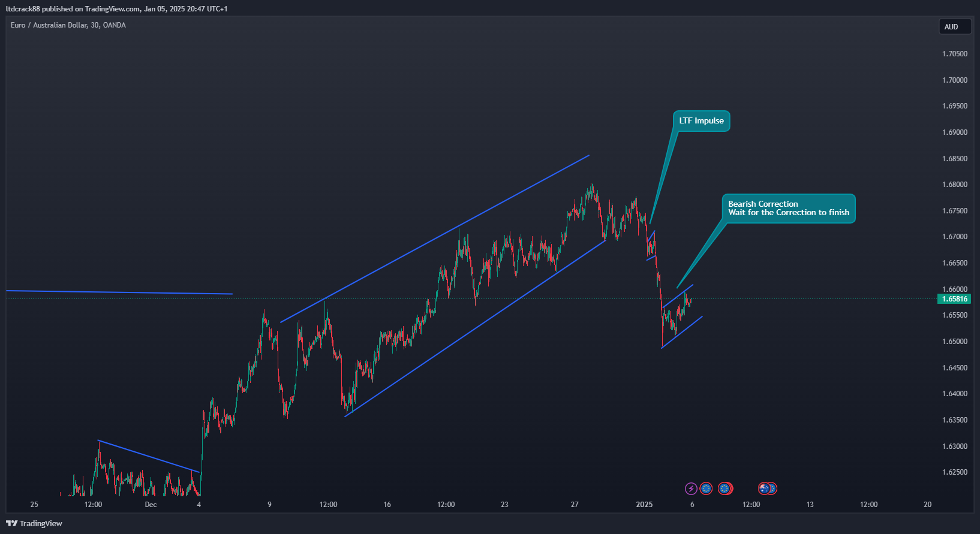Click the 1.63500 price label
This screenshot has width=980, height=534.
pos(955,420)
